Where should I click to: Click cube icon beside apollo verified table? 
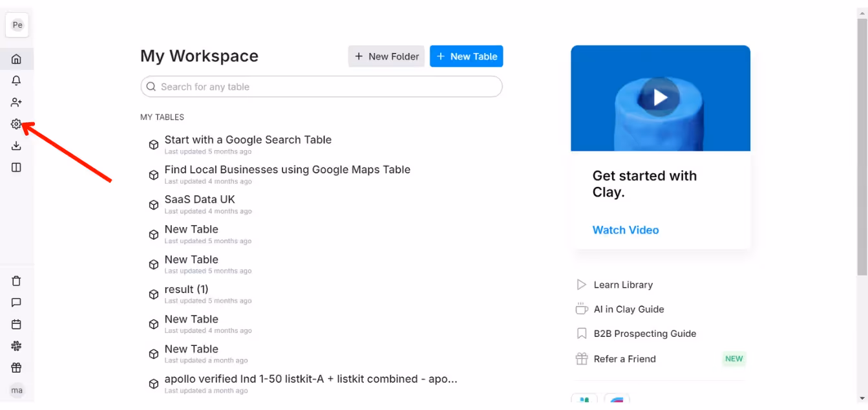tap(154, 384)
